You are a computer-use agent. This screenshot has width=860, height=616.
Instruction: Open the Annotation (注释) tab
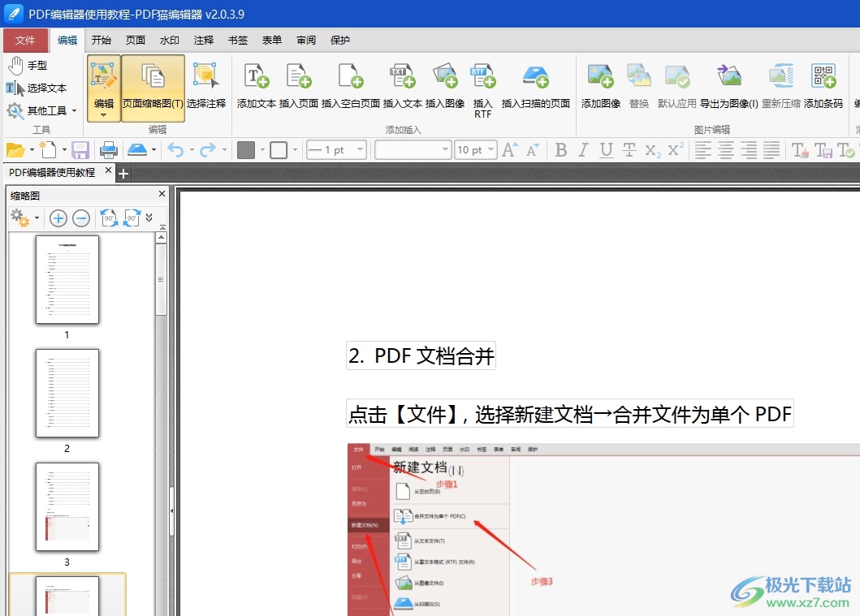tap(204, 40)
